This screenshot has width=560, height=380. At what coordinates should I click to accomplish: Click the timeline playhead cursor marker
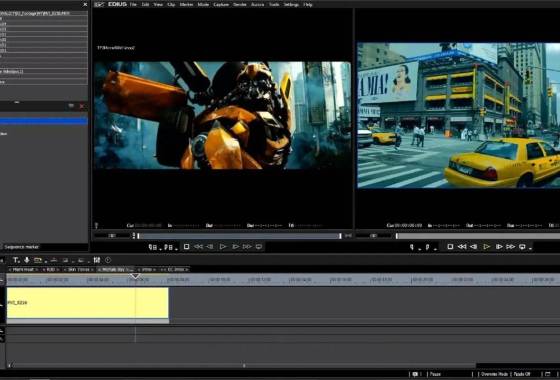click(135, 276)
